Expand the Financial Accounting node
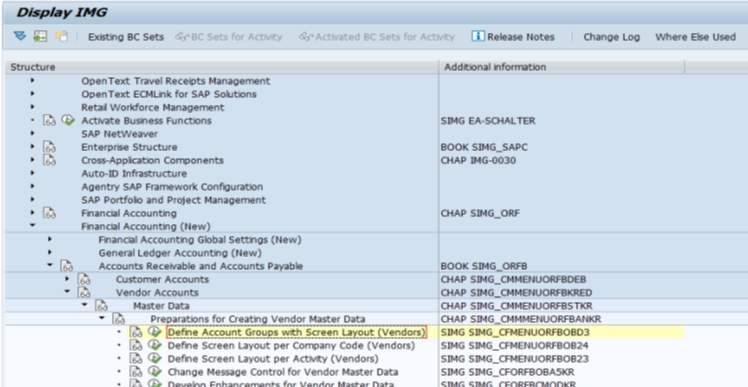 (x=32, y=213)
